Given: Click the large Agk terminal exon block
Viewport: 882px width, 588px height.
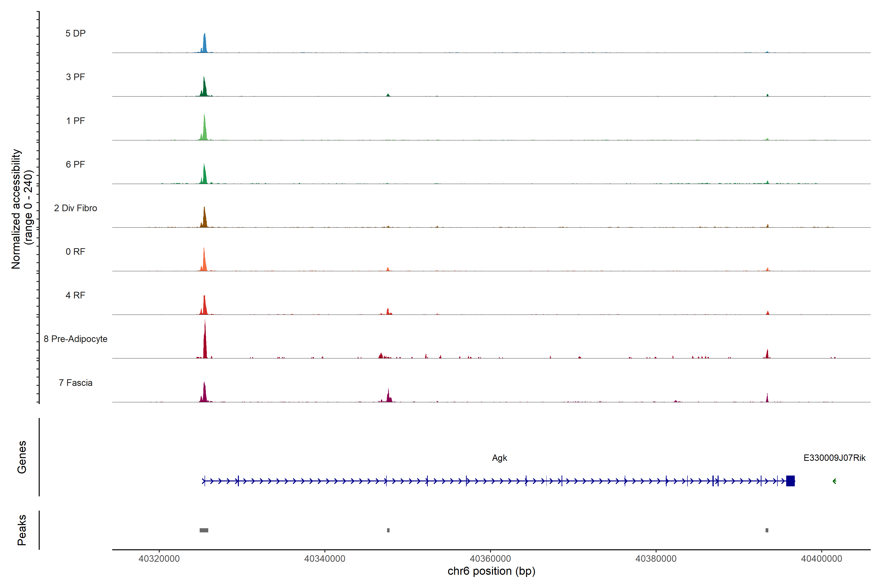Looking at the screenshot, I should click(791, 481).
